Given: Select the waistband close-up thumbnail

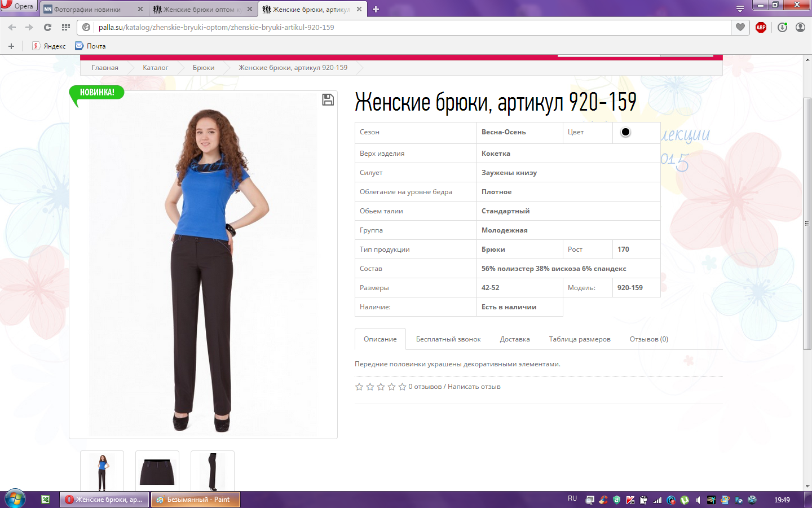Looking at the screenshot, I should [157, 471].
